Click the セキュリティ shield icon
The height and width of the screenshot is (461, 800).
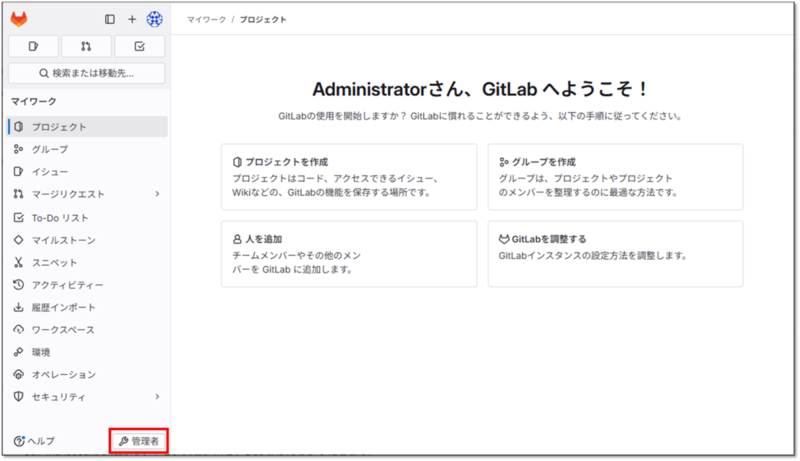(x=19, y=397)
